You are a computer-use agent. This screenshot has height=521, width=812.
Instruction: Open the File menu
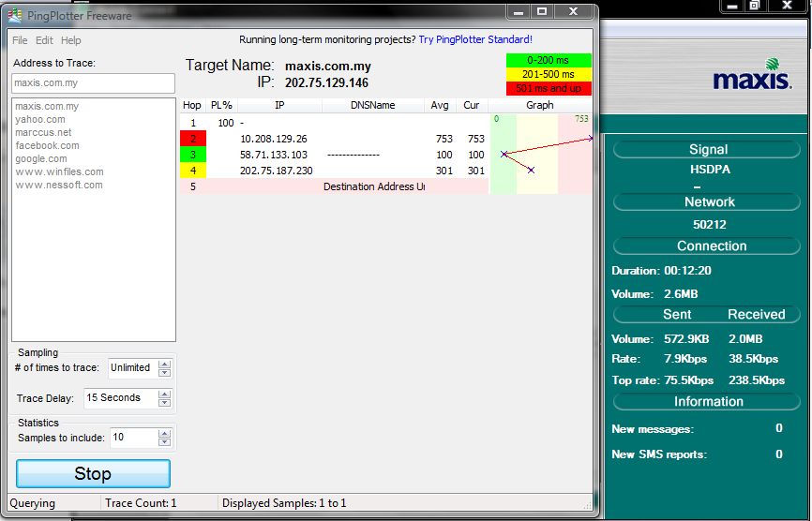tap(20, 40)
